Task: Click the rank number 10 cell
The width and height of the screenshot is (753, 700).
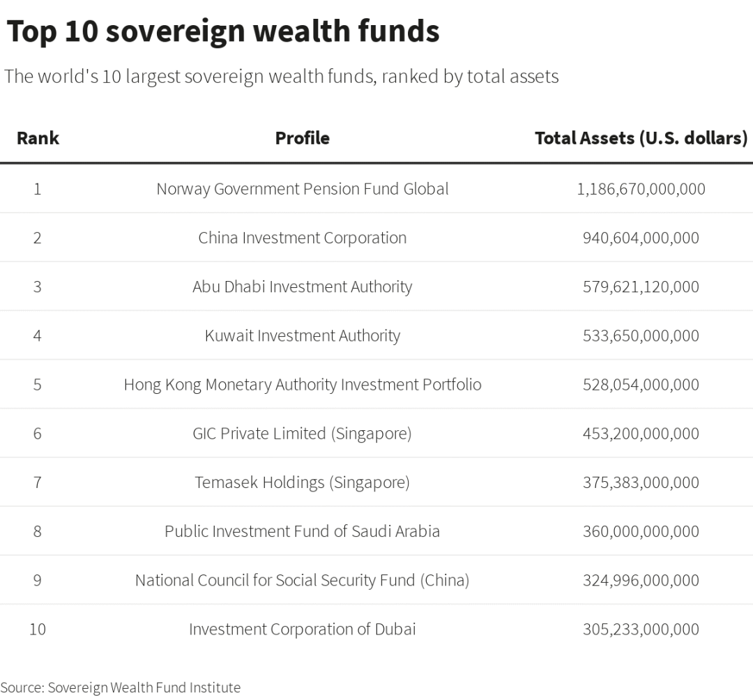Action: [x=38, y=629]
